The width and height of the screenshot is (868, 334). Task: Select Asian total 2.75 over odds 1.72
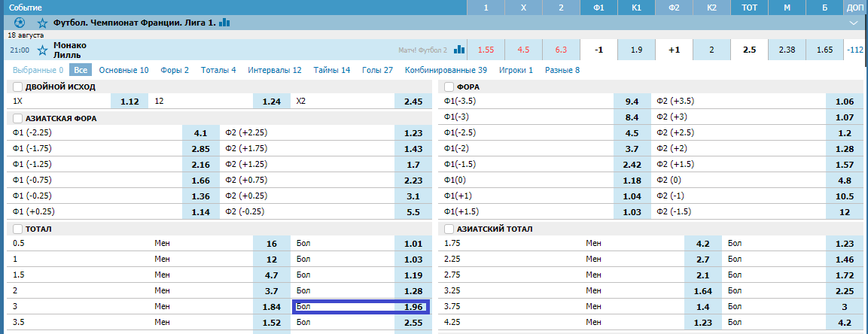844,275
